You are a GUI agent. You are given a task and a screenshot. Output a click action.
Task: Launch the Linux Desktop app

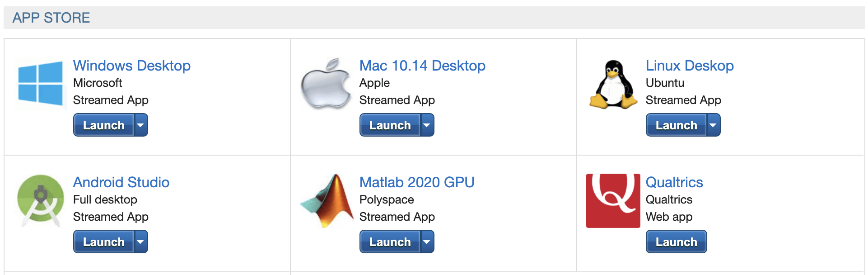[677, 125]
